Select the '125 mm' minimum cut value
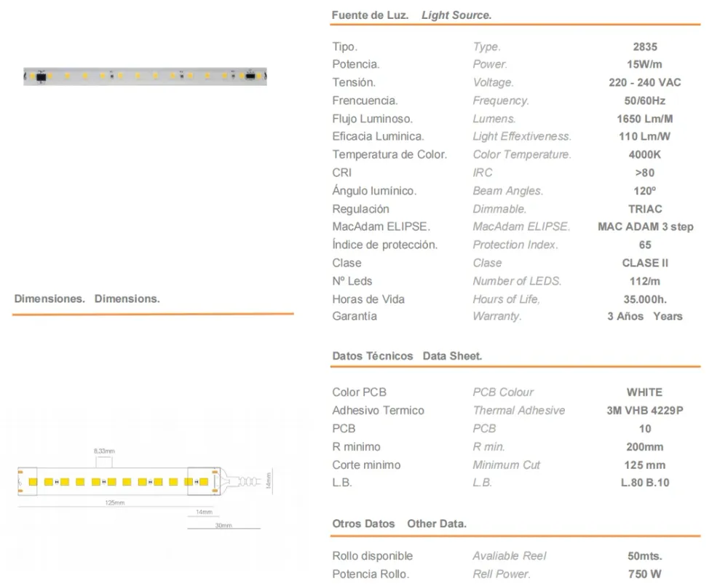 [644, 465]
